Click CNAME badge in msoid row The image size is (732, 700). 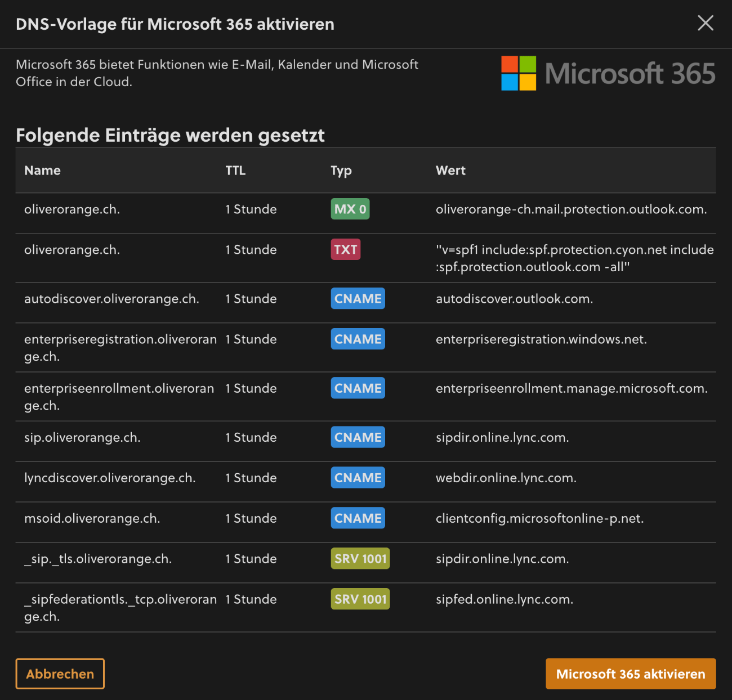tap(358, 518)
